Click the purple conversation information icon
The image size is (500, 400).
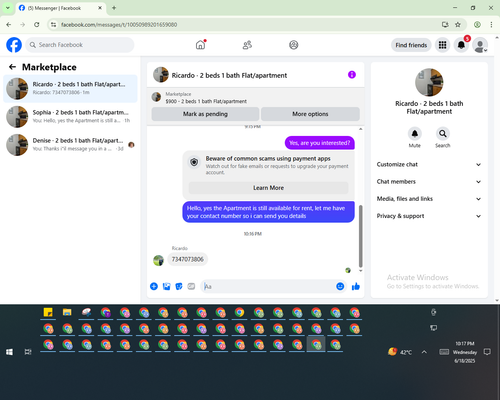pos(352,75)
